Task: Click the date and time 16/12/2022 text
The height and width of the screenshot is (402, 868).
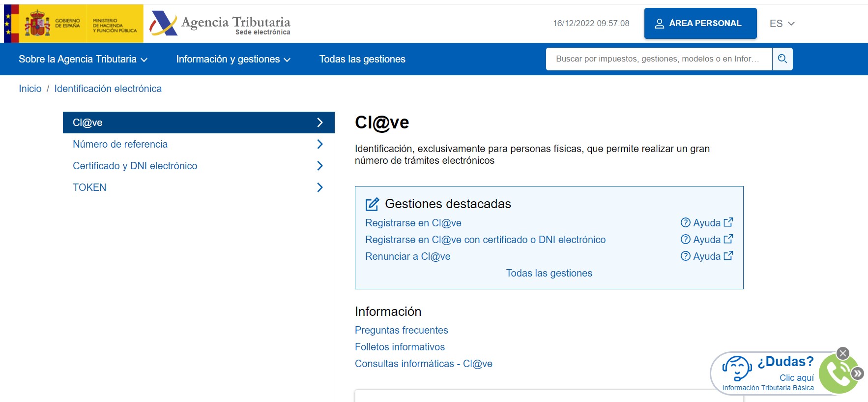Action: 591,23
